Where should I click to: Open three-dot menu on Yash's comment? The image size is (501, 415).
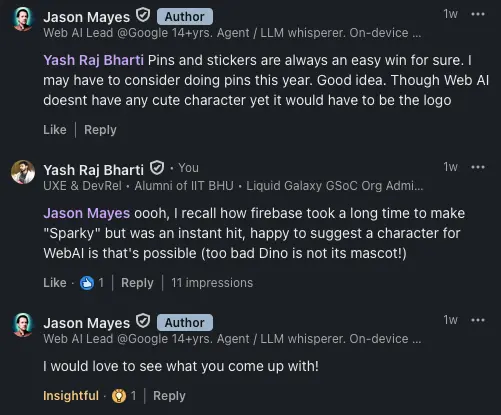click(x=478, y=167)
